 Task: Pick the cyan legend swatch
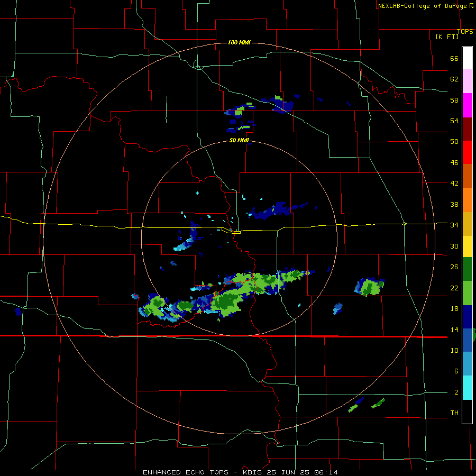tap(467, 388)
